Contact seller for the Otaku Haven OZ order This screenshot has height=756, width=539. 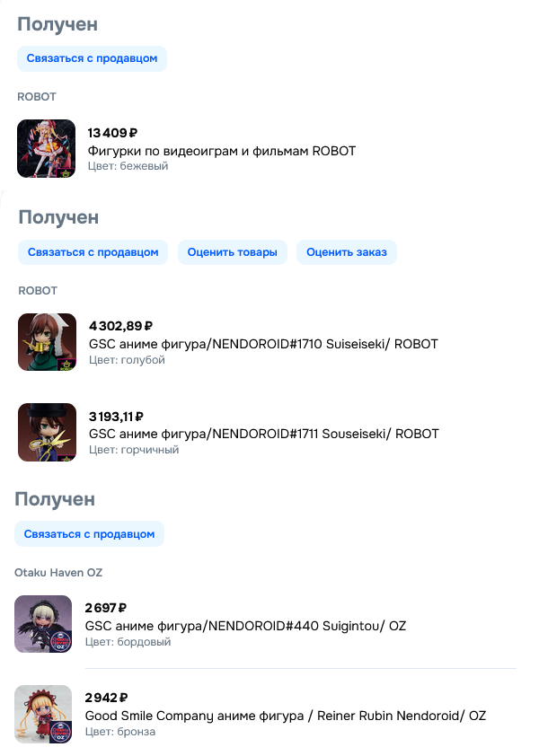pyautogui.click(x=89, y=533)
